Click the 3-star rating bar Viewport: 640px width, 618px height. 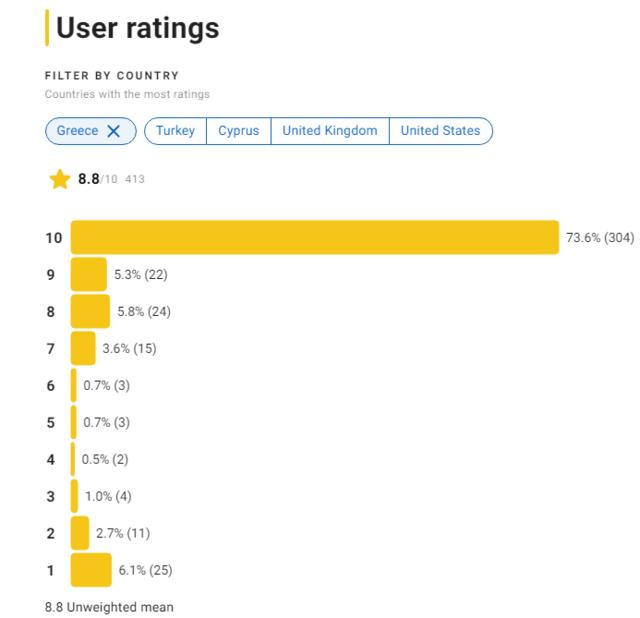click(x=74, y=496)
